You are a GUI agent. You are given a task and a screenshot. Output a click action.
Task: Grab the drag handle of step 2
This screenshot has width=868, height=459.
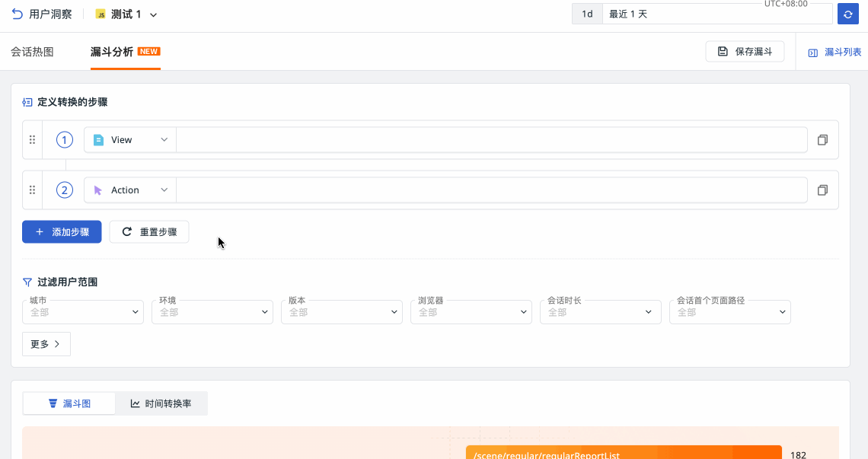point(32,190)
